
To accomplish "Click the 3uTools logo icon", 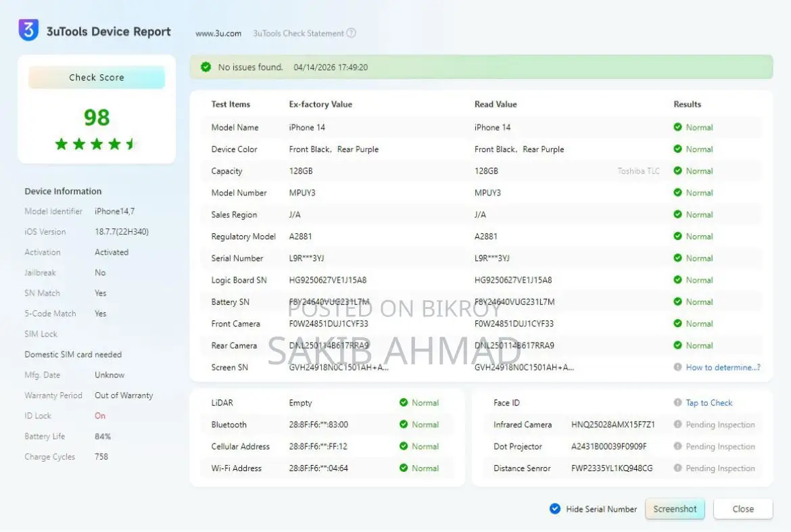I will [28, 30].
